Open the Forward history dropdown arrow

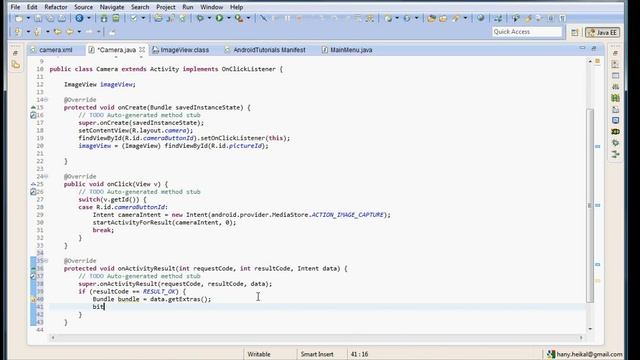(98, 32)
